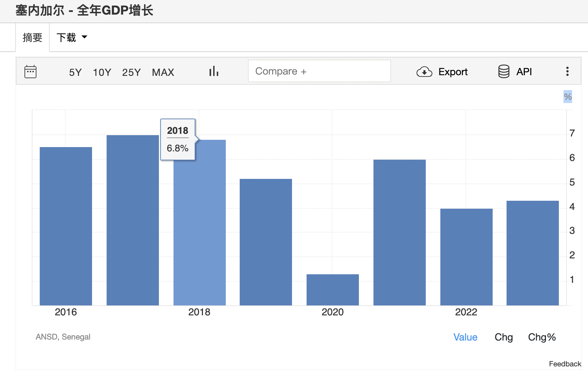Image resolution: width=588 pixels, height=373 pixels.
Task: Switch chart to Chg% view
Action: point(542,337)
